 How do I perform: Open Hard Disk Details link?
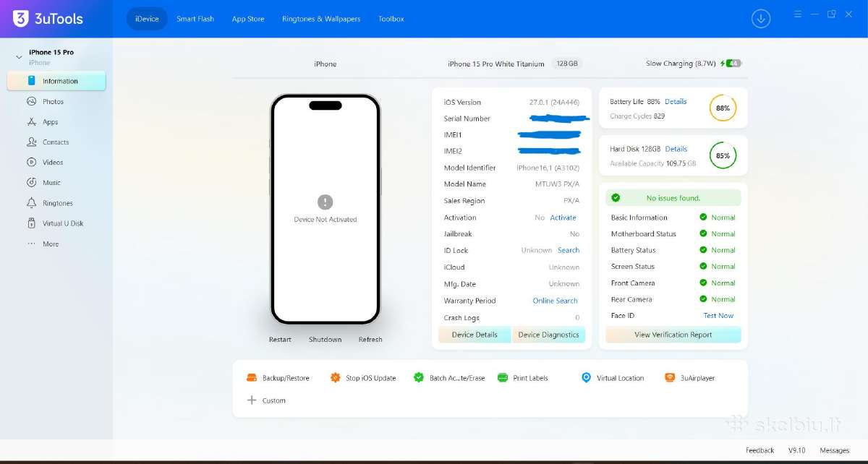pos(676,149)
